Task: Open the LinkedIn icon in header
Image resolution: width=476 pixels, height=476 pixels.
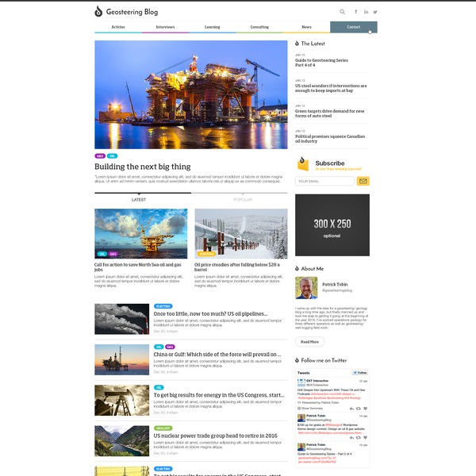Action: pyautogui.click(x=366, y=12)
